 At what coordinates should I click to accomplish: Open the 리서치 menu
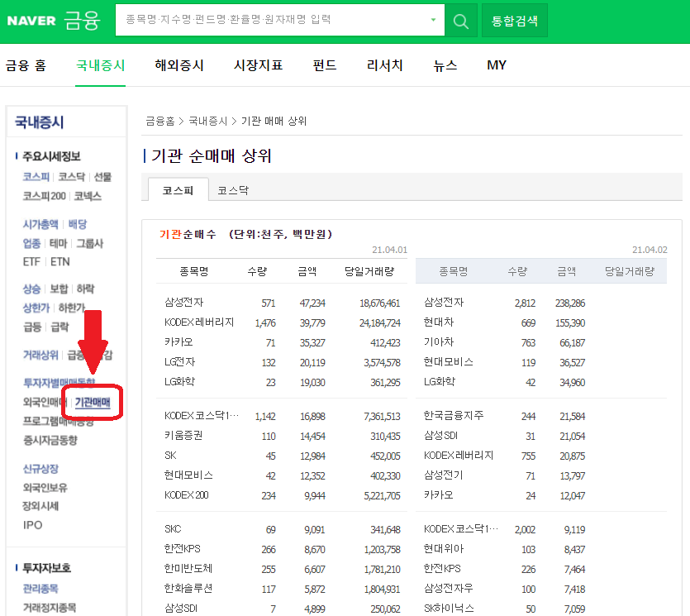[x=384, y=65]
